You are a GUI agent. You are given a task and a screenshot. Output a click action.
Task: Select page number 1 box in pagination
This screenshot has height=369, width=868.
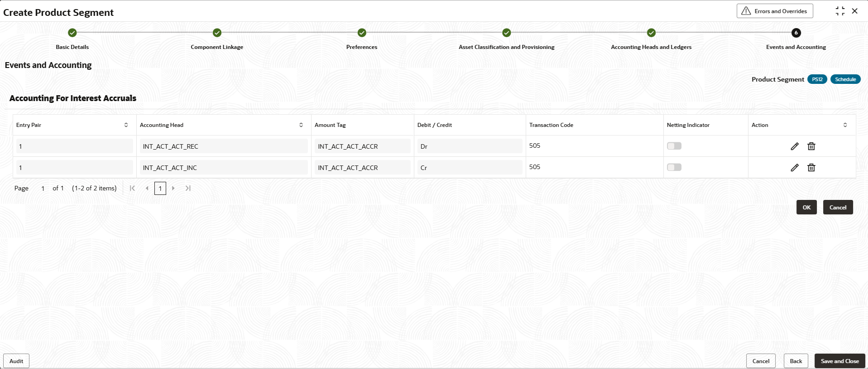pos(160,188)
